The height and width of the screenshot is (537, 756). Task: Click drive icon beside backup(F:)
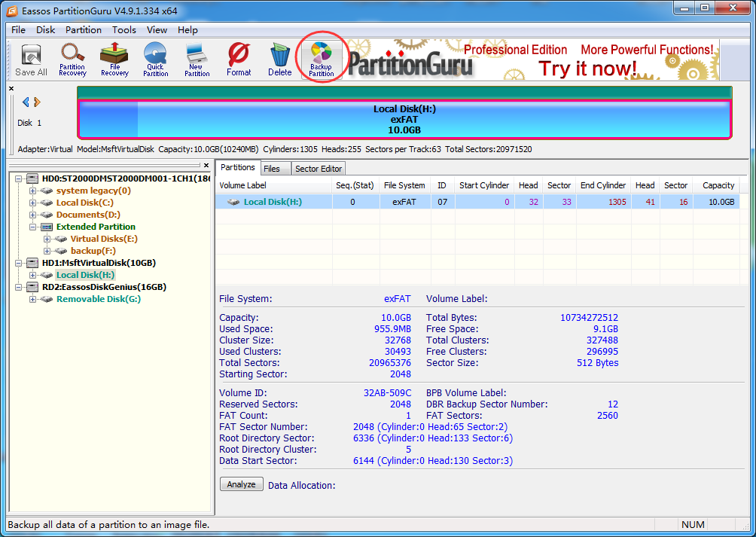tap(61, 251)
